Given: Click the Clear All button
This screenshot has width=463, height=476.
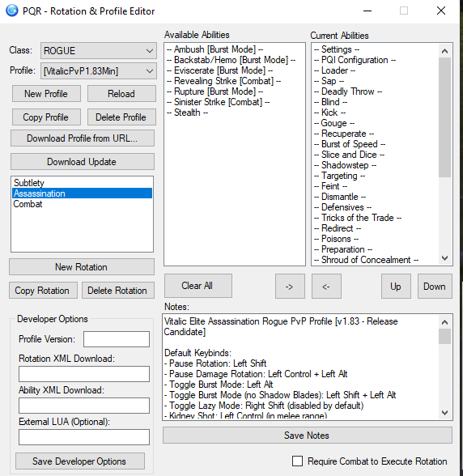Looking at the screenshot, I should pos(198,286).
